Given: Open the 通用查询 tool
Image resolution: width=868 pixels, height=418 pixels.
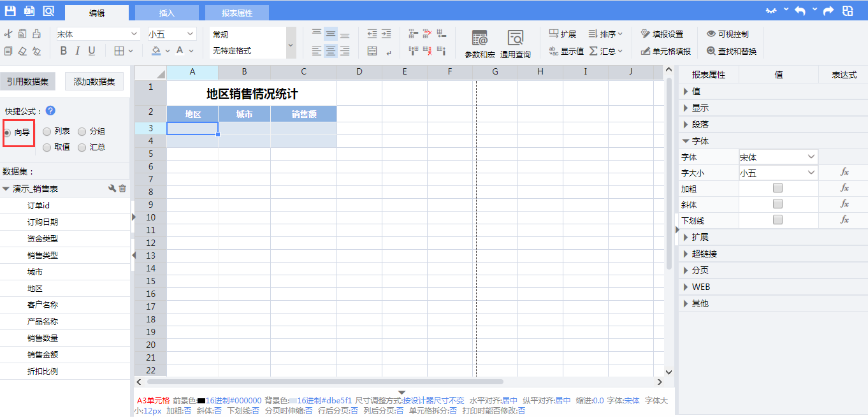Looking at the screenshot, I should (x=515, y=43).
